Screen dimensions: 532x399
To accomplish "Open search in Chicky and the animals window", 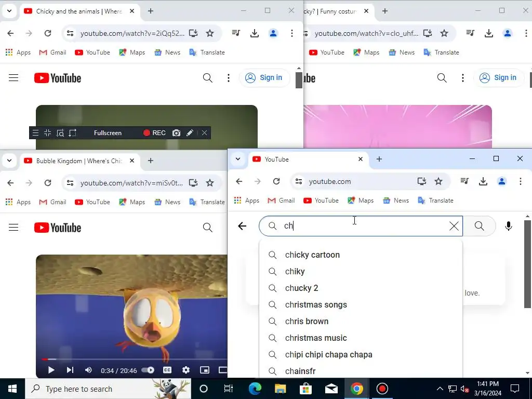I will [x=208, y=78].
